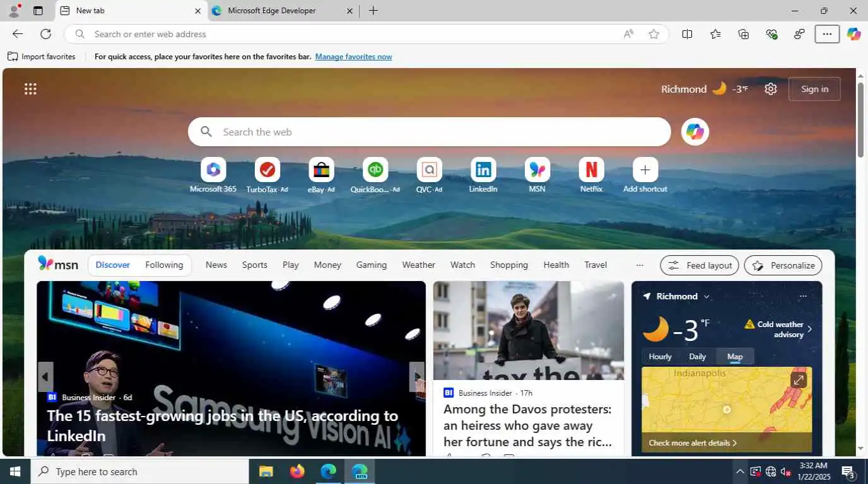This screenshot has height=484, width=868.
Task: Show Hourly weather forecast
Action: (x=660, y=357)
